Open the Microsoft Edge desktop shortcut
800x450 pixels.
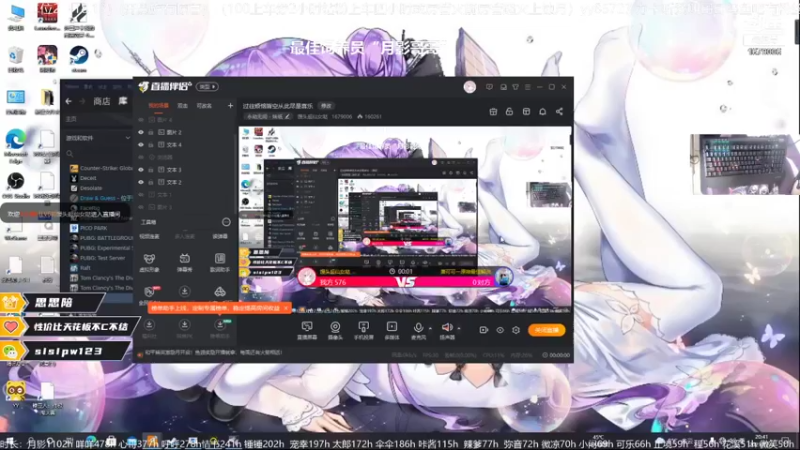coord(16,145)
